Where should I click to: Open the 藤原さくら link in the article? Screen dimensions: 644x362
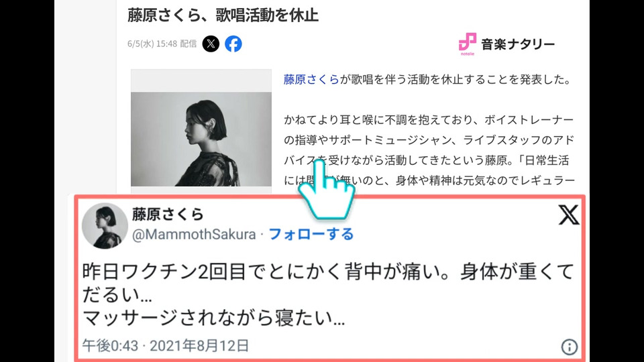click(311, 80)
